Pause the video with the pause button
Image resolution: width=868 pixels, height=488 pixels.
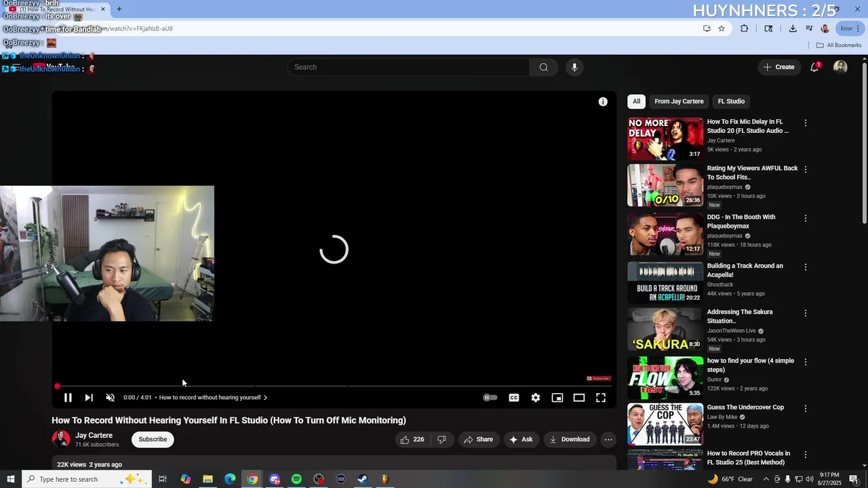tap(68, 398)
